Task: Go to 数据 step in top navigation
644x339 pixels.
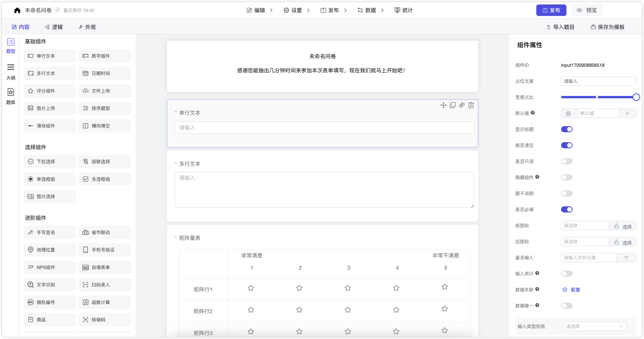Action: [x=367, y=10]
